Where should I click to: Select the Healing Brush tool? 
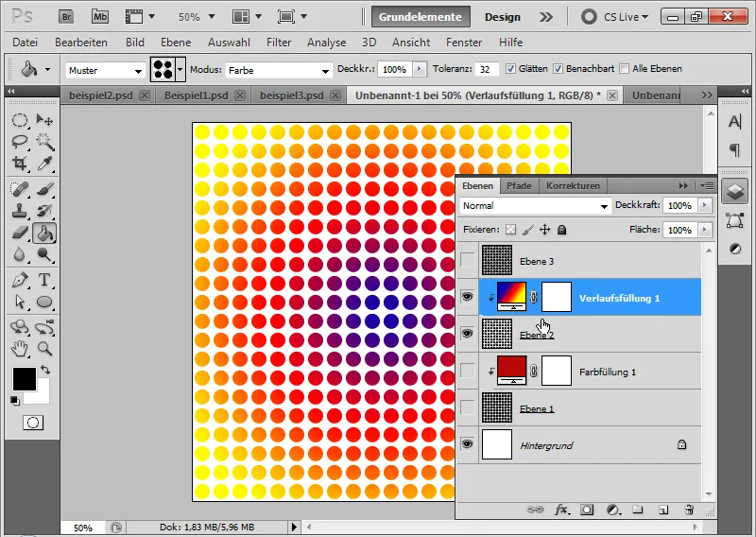pyautogui.click(x=19, y=189)
